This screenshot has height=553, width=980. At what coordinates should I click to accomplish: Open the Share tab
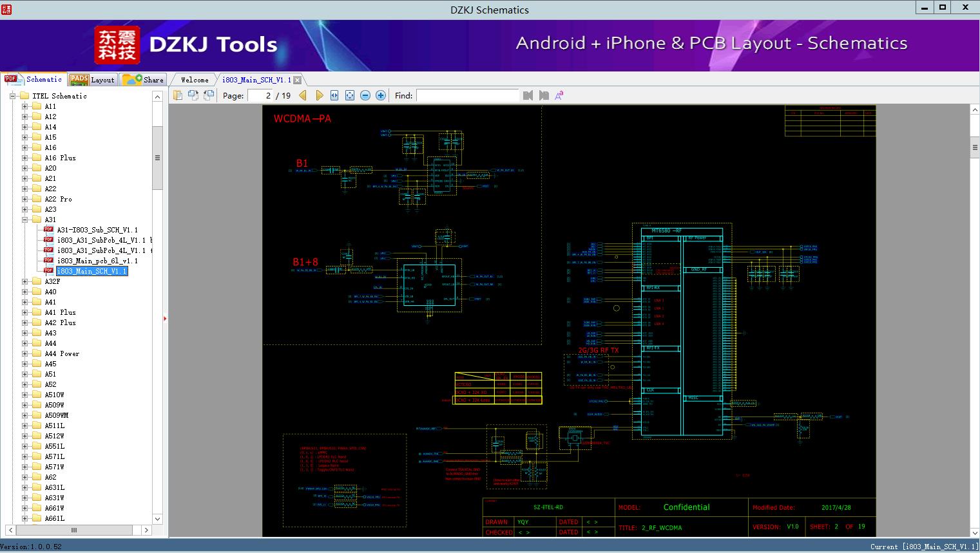tap(144, 80)
